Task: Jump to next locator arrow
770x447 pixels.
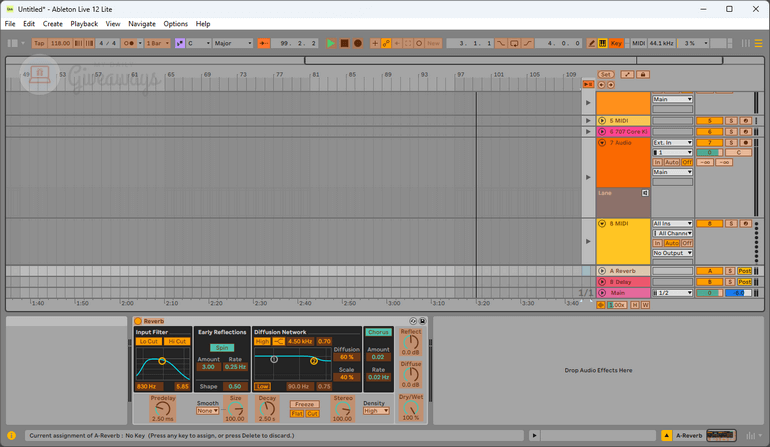Action: (610, 84)
